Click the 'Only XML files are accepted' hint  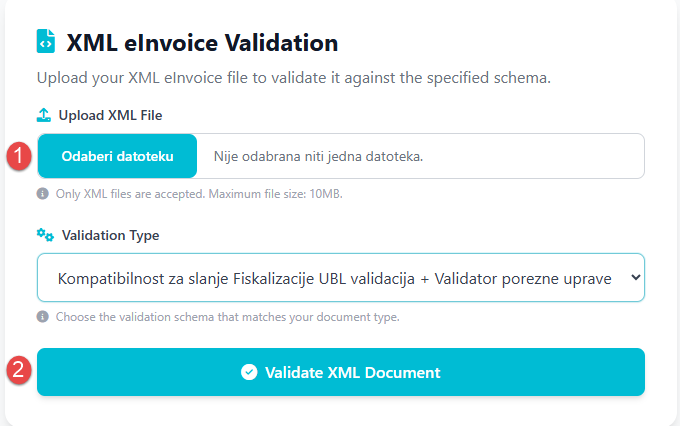coord(198,194)
